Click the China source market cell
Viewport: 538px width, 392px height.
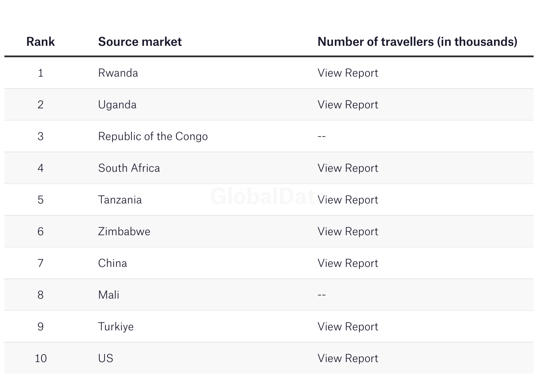[112, 263]
